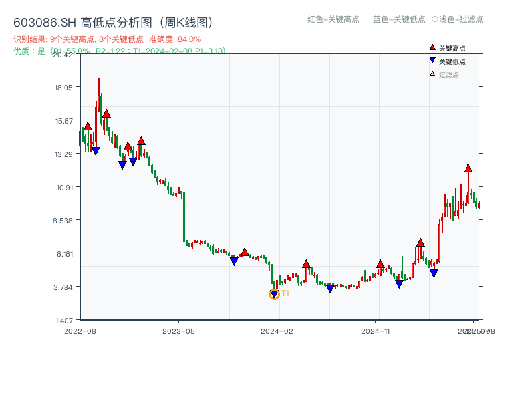This screenshot has height=399, width=532.
Task: Click the red triangle icon beside 关键高点 legend
Action: (432, 47)
